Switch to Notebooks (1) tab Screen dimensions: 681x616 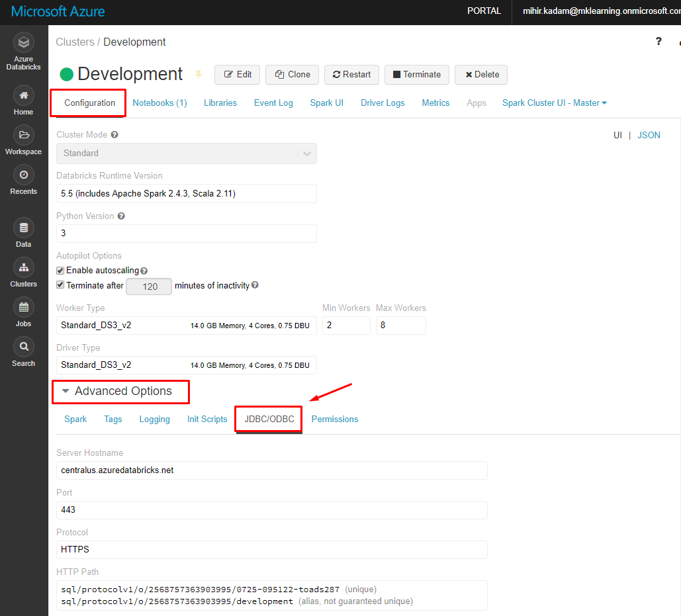(x=160, y=103)
